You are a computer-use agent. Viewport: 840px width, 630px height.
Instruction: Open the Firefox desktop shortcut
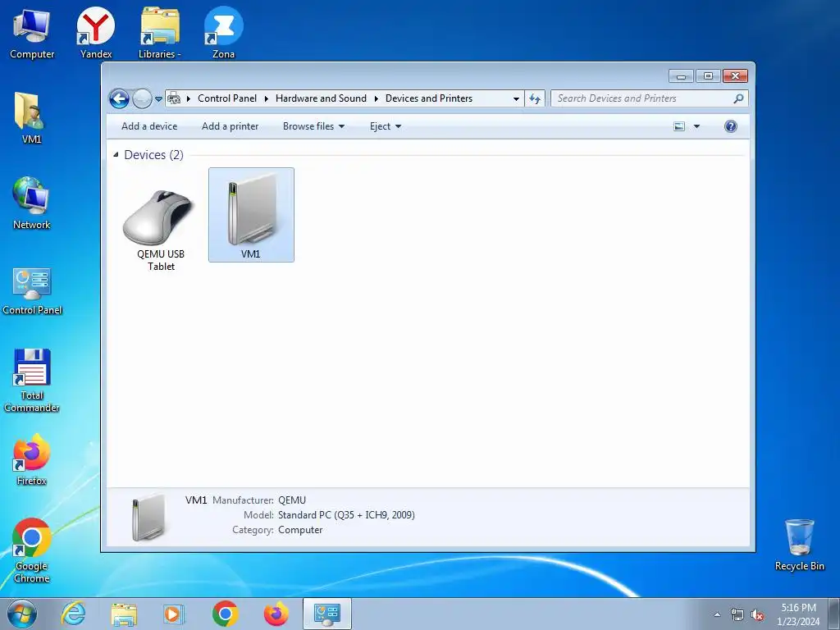point(32,459)
